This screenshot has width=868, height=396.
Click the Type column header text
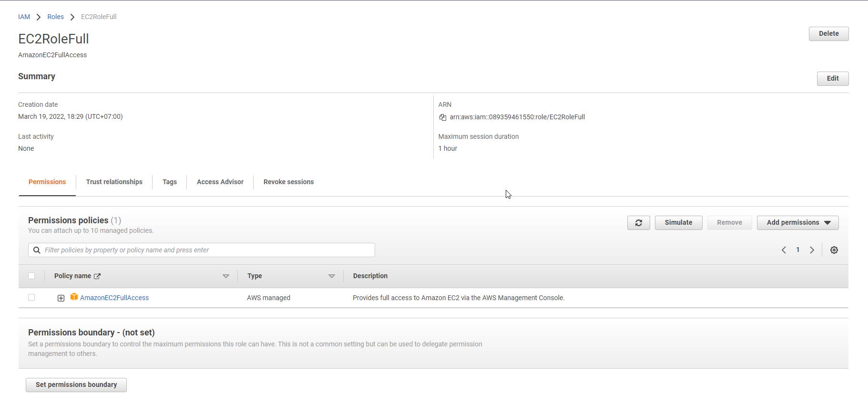tap(255, 276)
